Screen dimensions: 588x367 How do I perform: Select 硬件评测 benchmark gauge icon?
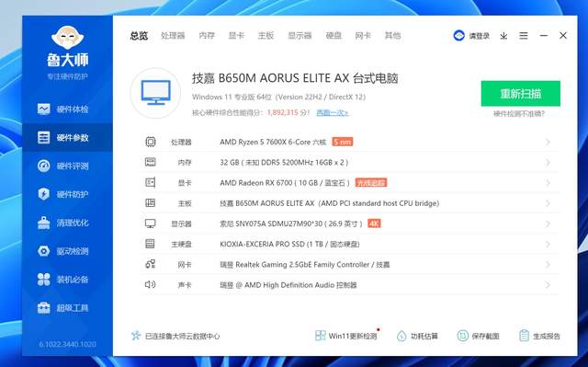point(44,166)
